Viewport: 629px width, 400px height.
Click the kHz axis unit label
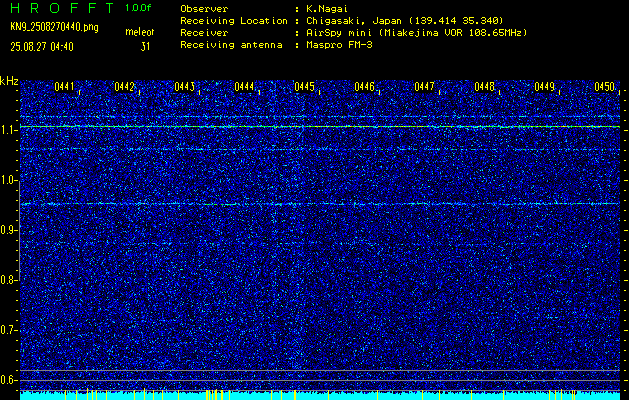[9, 81]
